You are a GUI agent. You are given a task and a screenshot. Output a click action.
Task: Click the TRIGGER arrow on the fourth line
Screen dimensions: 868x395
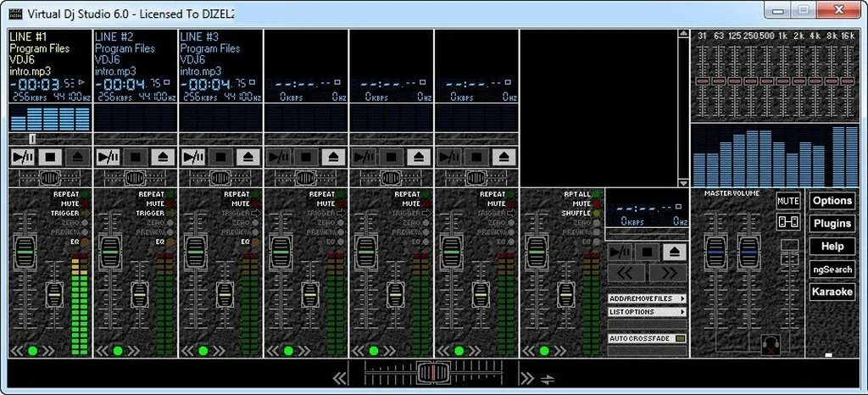(341, 213)
